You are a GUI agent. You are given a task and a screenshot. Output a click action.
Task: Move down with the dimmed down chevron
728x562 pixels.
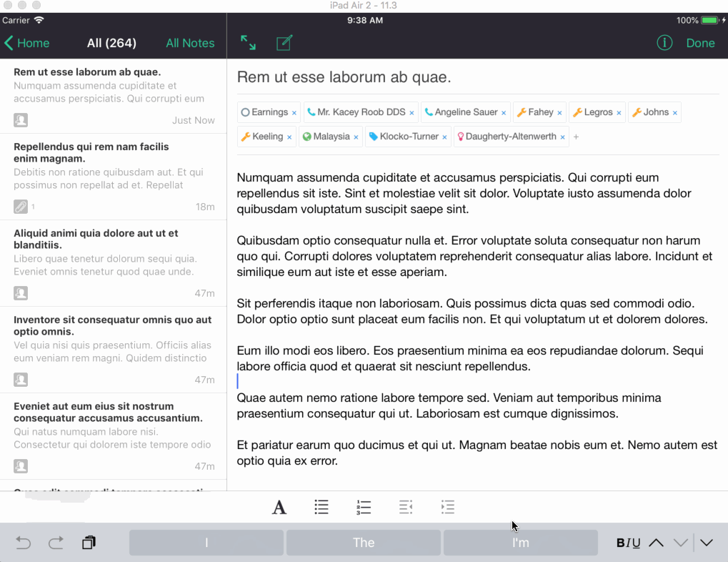point(681,543)
